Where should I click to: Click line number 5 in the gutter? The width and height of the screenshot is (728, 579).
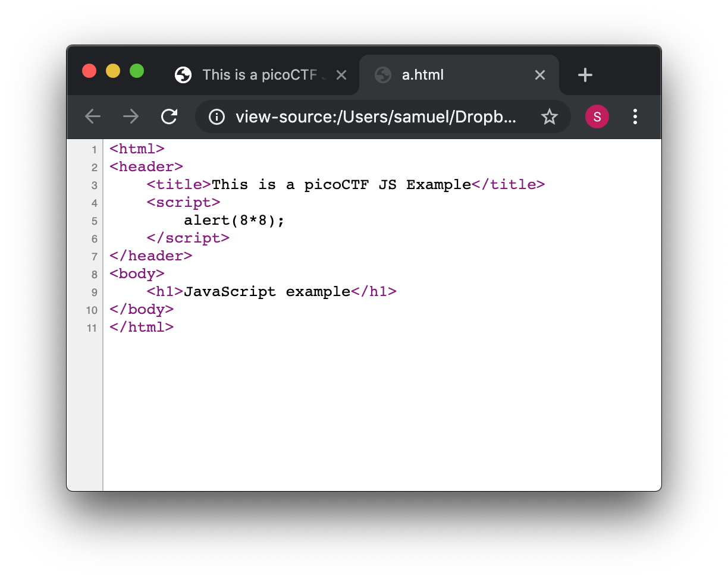tap(94, 221)
